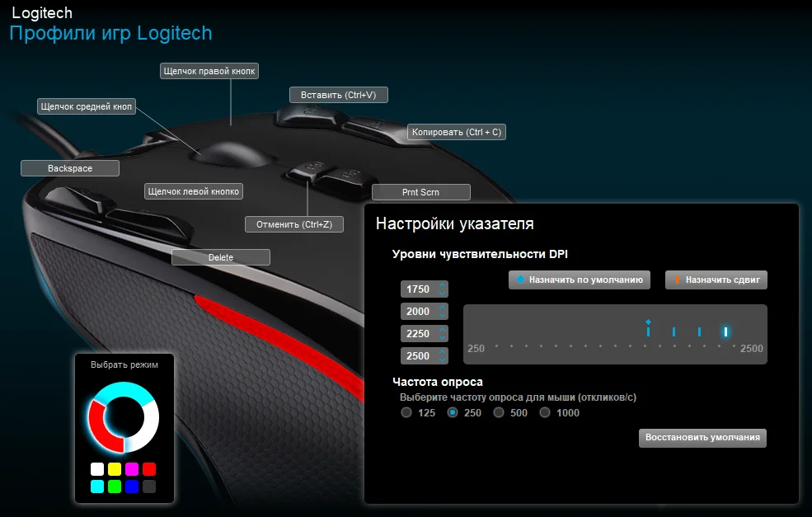Select the Delete key binding label
The height and width of the screenshot is (517, 812).
[220, 256]
